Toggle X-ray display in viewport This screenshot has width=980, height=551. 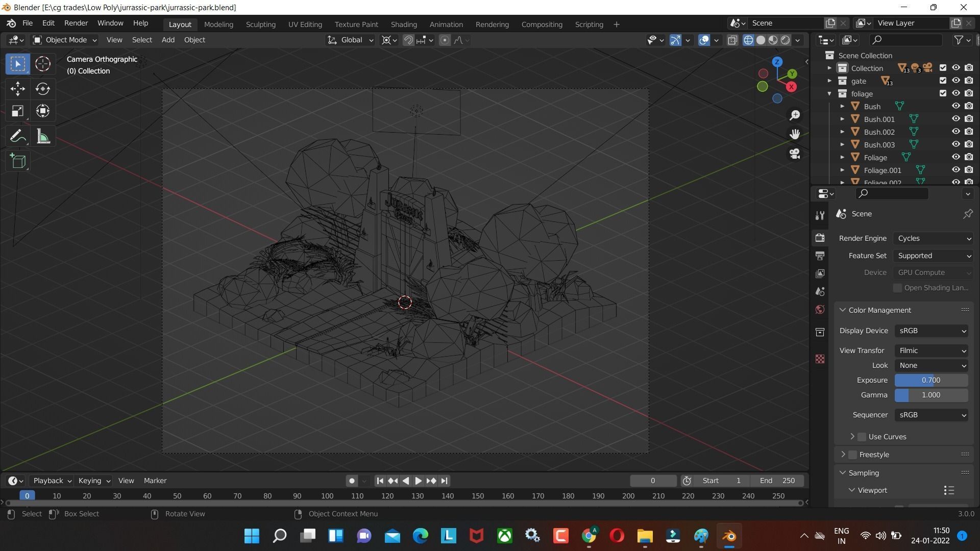point(732,40)
